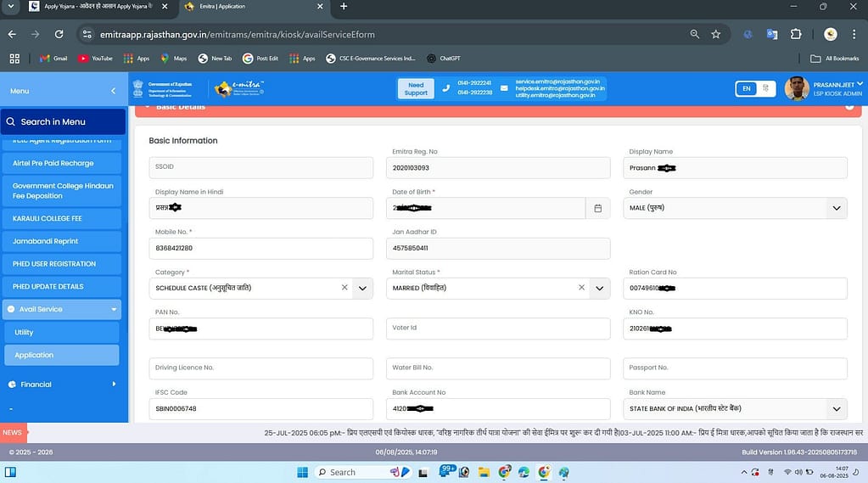The height and width of the screenshot is (483, 868).
Task: Collapse the sidebar menu with the chevron icon
Action: (114, 91)
